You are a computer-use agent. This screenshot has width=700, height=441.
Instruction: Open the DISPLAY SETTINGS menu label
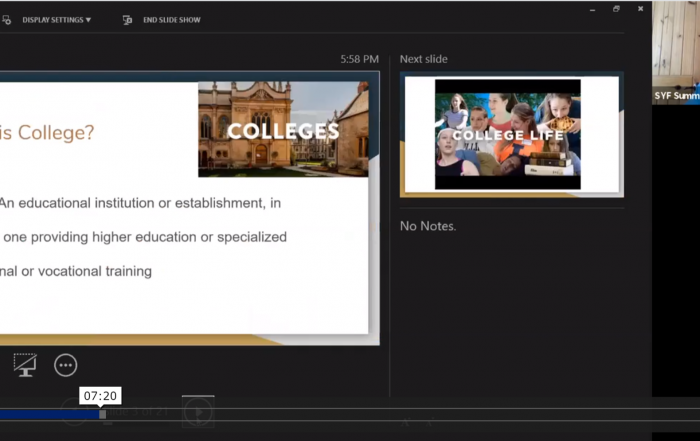click(x=52, y=20)
